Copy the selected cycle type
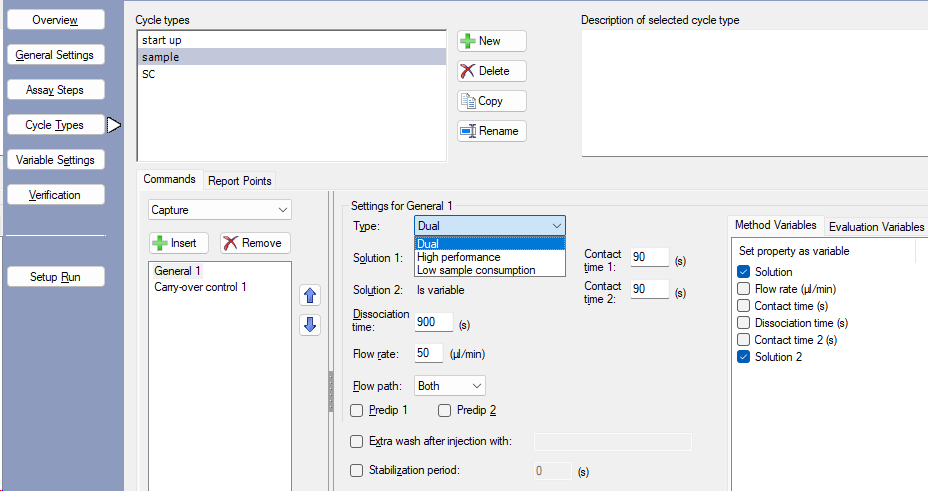928x491 pixels. [x=491, y=101]
